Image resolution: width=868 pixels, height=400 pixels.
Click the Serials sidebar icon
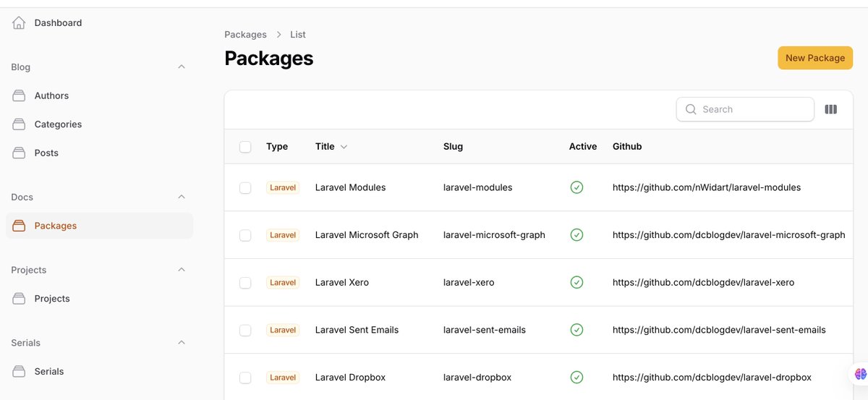coord(19,372)
